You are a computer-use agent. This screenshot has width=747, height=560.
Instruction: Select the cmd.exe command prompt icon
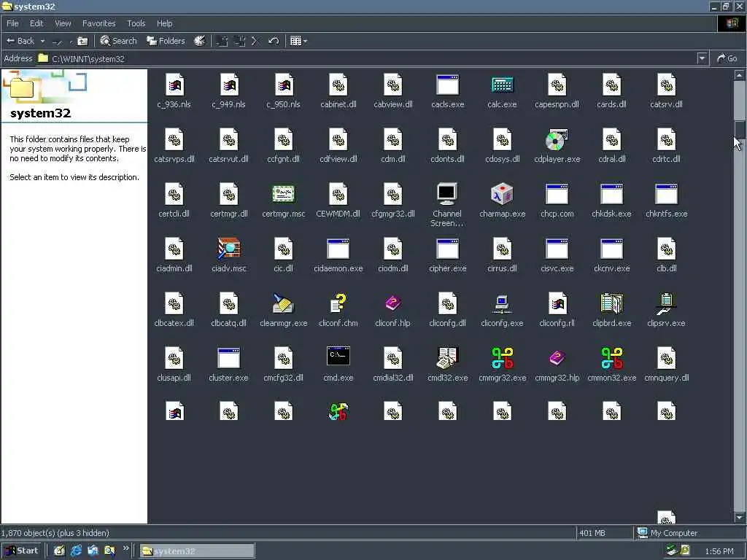click(x=338, y=357)
